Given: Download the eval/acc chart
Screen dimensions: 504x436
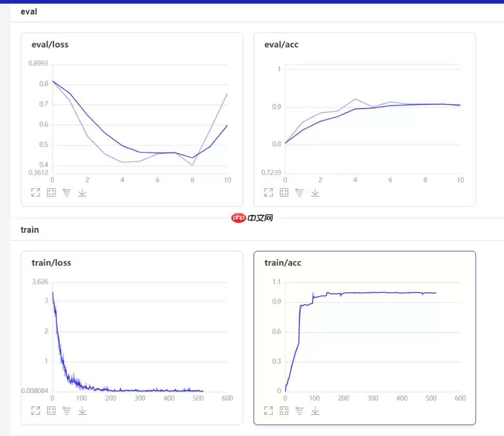Looking at the screenshot, I should click(x=315, y=192).
